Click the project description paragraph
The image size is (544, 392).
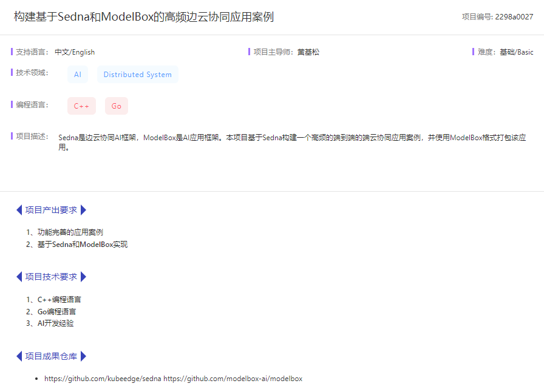click(292, 142)
